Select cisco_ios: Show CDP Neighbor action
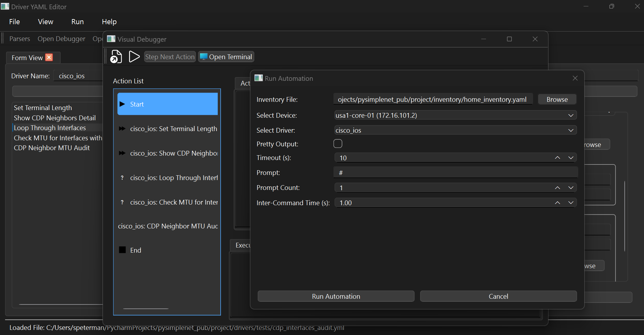 168,153
